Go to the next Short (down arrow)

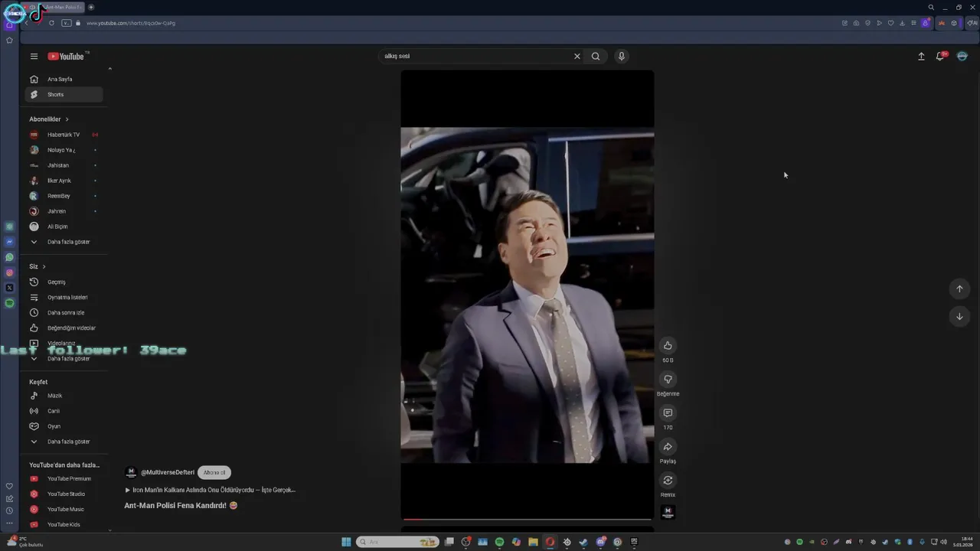click(959, 316)
